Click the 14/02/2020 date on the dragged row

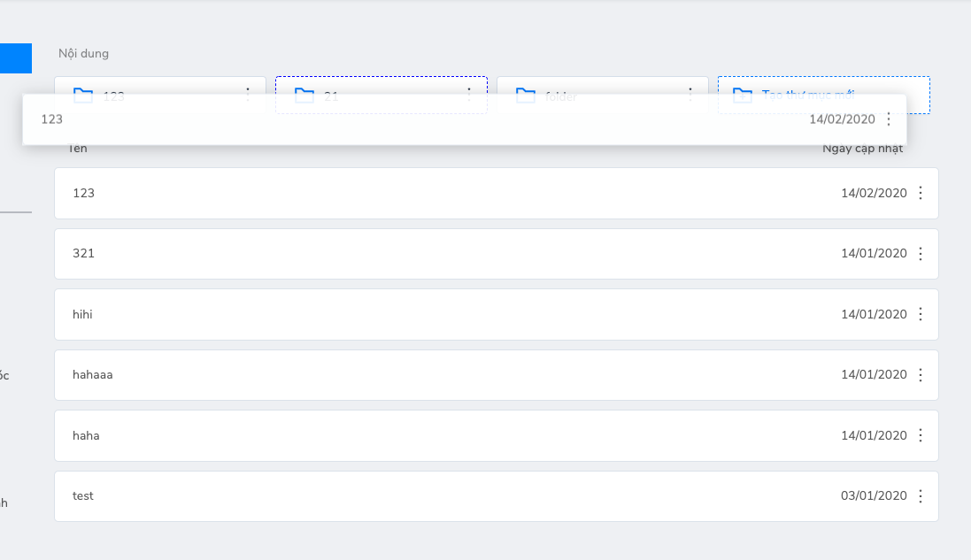842,119
